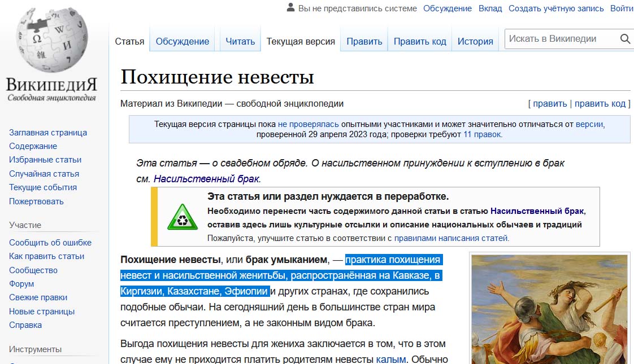Click the bold term 'брак умыканием'
The image size is (634, 364).
[x=286, y=260]
